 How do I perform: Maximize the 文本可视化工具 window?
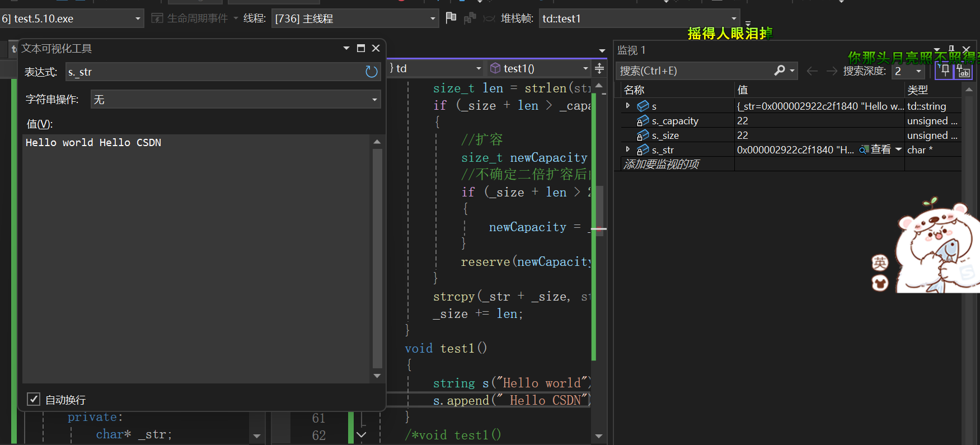pyautogui.click(x=361, y=48)
